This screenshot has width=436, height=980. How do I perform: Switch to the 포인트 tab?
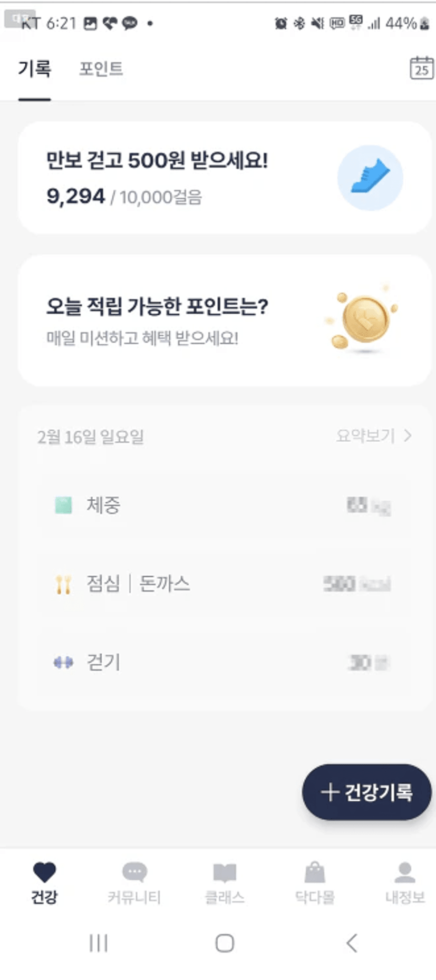coord(101,69)
